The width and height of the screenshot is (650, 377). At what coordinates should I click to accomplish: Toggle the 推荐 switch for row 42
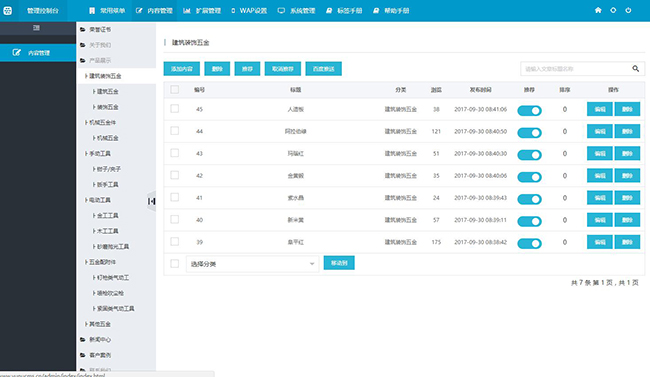point(529,177)
